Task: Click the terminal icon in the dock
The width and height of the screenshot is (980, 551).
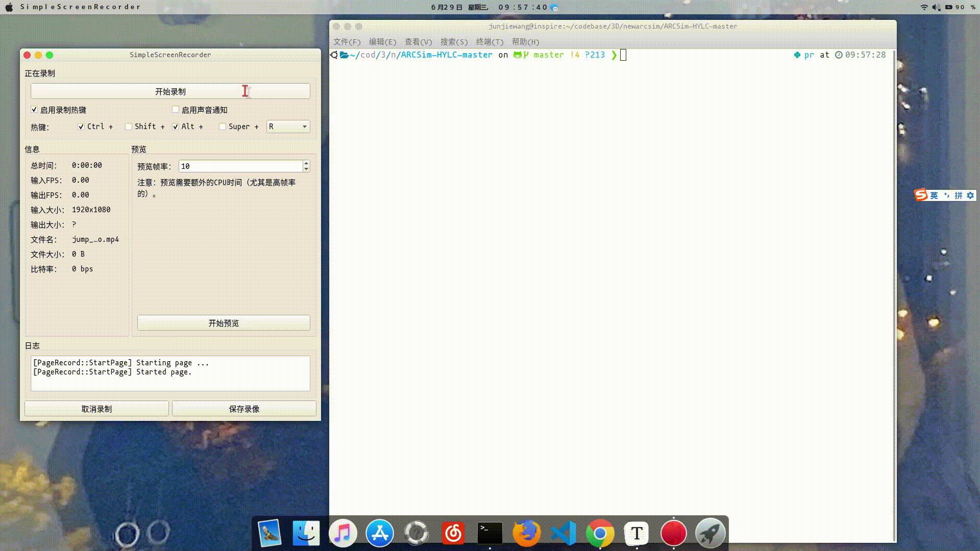Action: coord(489,533)
